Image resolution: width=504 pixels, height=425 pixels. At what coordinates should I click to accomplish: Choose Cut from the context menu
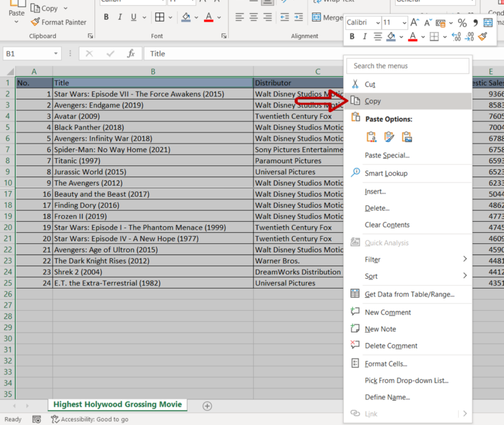[x=369, y=85]
